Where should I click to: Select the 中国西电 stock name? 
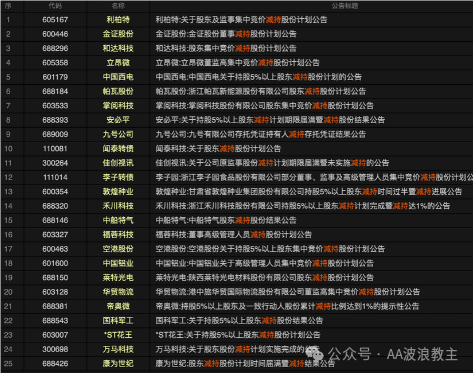[118, 77]
